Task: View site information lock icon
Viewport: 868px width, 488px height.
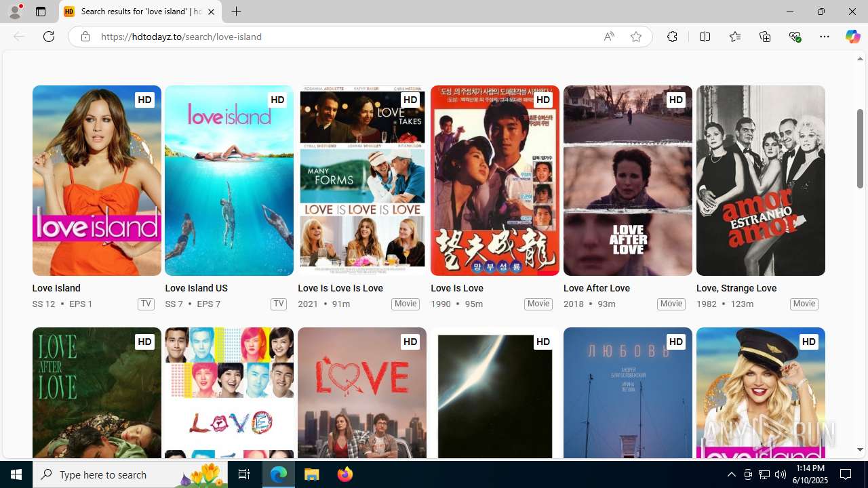Action: tap(85, 37)
